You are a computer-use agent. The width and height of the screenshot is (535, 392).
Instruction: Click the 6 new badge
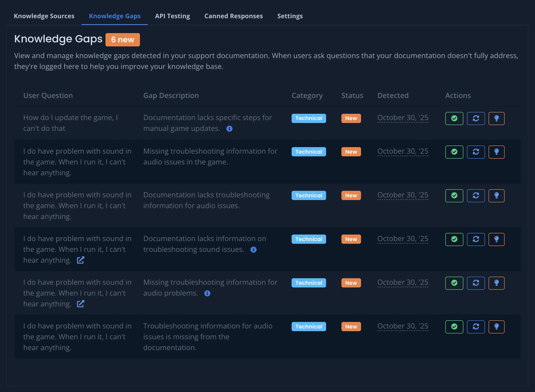point(122,40)
